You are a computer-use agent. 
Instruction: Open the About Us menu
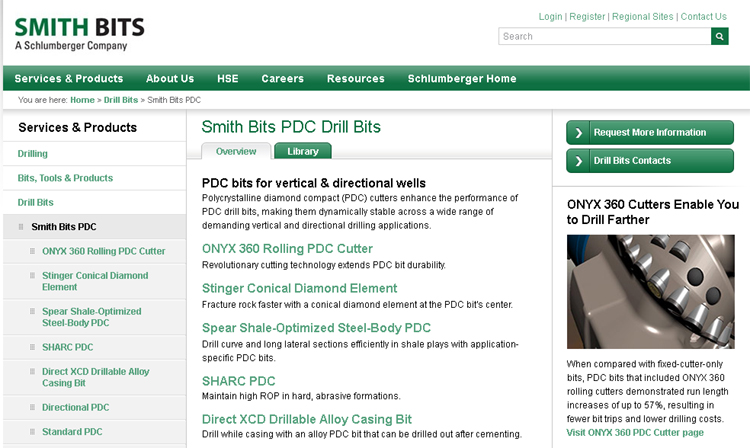click(x=170, y=78)
